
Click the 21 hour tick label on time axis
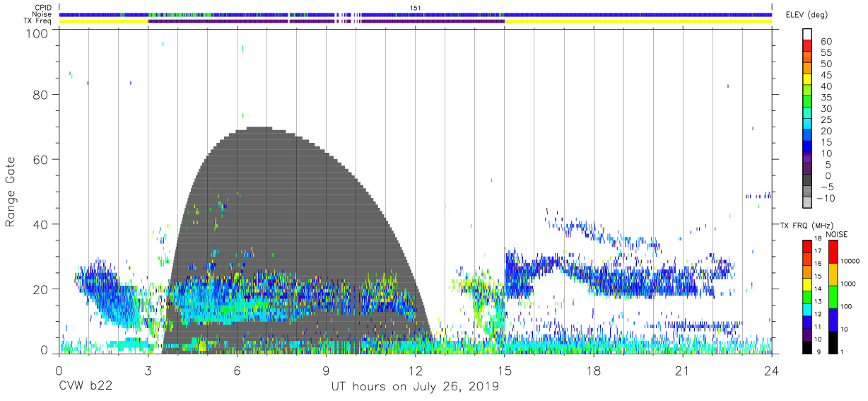pos(682,371)
